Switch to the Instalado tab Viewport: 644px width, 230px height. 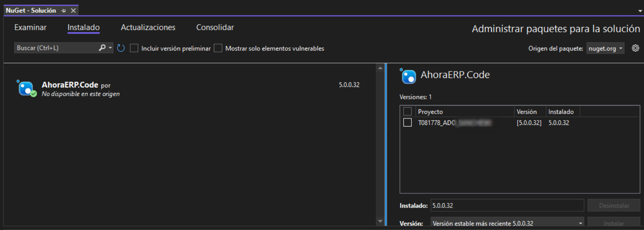[x=83, y=27]
